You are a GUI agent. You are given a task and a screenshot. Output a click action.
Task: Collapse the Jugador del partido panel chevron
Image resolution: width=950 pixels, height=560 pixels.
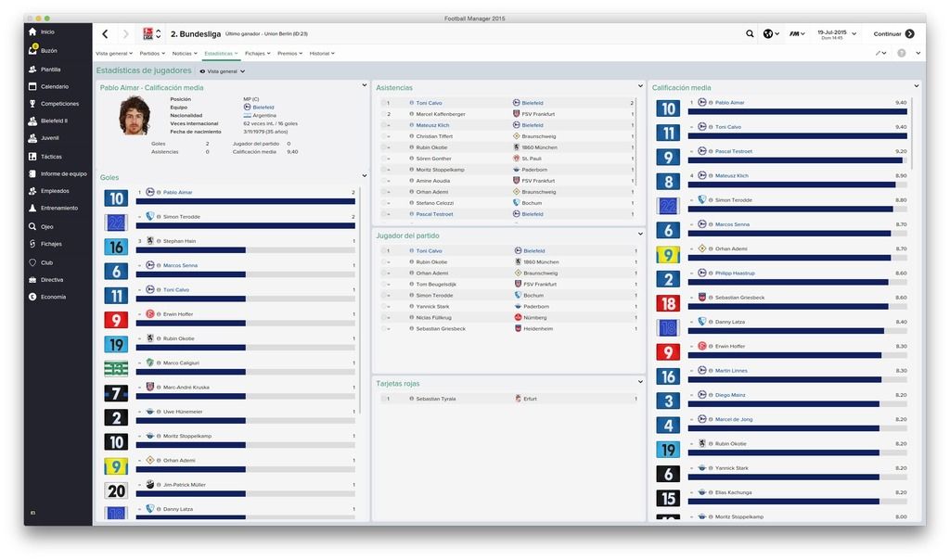click(640, 234)
